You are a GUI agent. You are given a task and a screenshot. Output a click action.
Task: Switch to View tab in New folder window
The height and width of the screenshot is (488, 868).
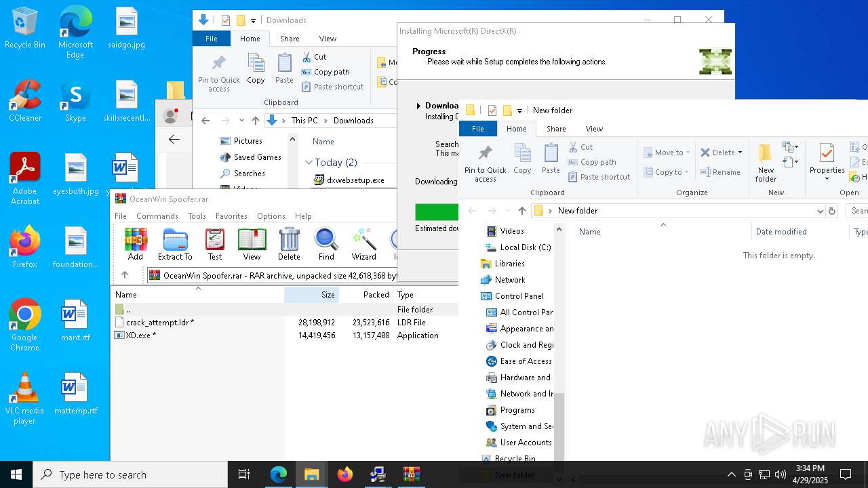point(594,129)
